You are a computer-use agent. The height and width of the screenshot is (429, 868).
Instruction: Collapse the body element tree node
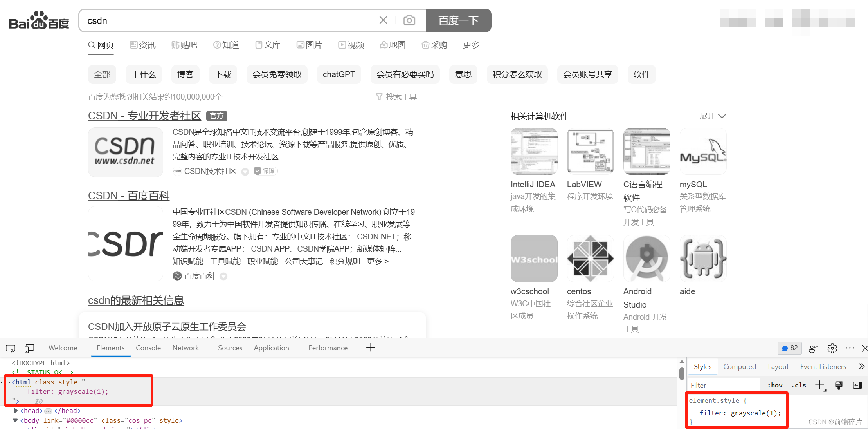16,420
